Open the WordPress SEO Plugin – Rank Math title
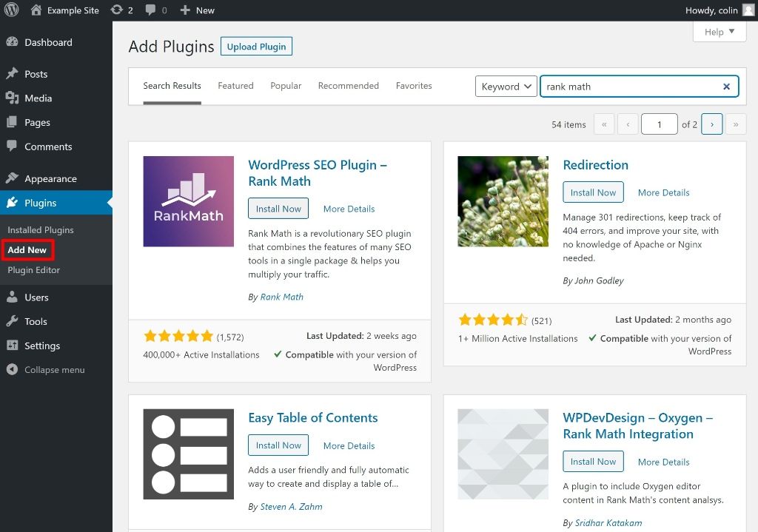758x532 pixels. tap(318, 173)
